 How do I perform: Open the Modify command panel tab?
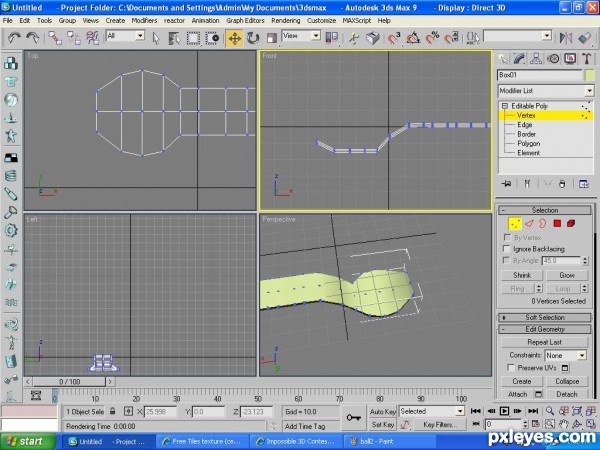point(519,59)
